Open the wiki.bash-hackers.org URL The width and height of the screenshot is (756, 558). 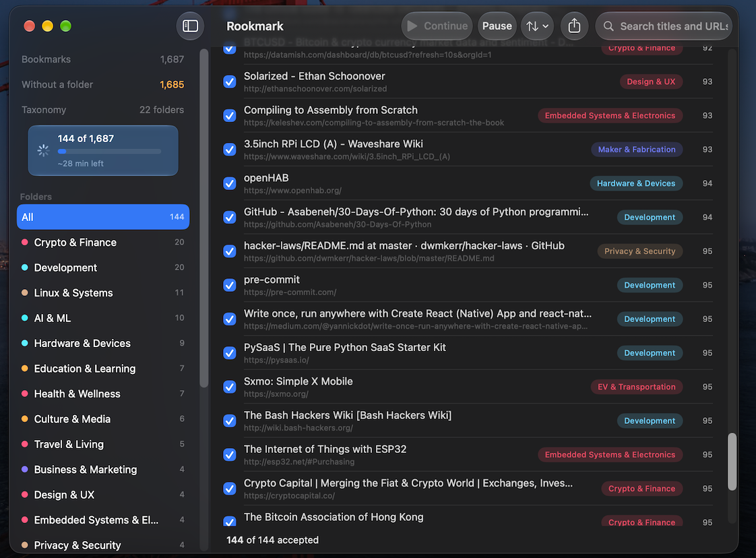(298, 428)
